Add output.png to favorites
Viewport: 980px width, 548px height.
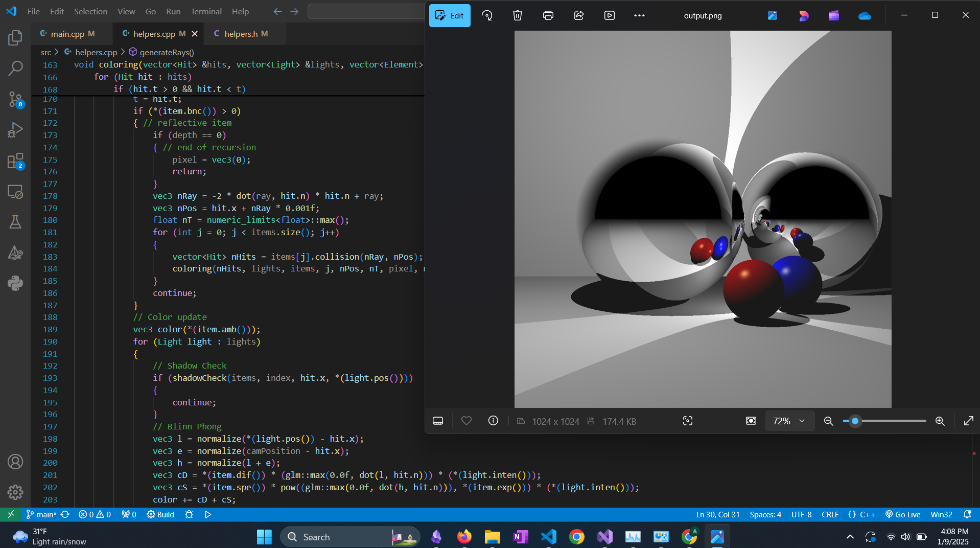(x=466, y=421)
